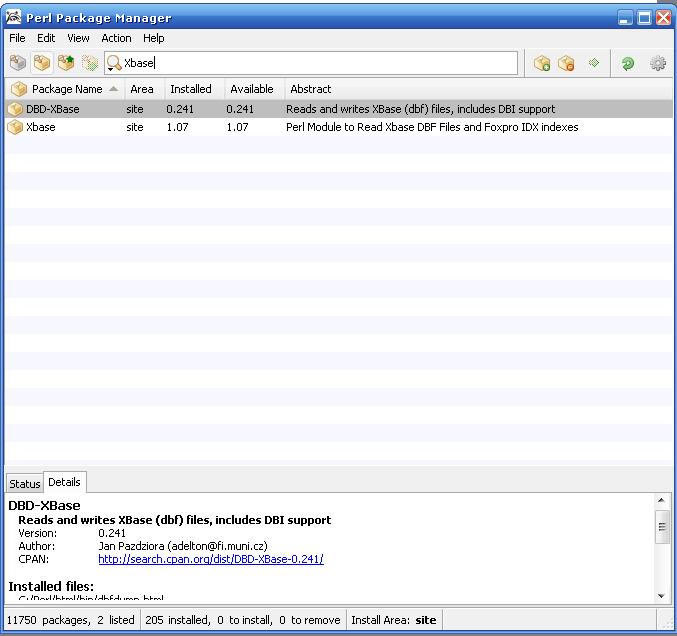
Task: Click DBD-XBase heading in details pane
Action: [x=44, y=505]
